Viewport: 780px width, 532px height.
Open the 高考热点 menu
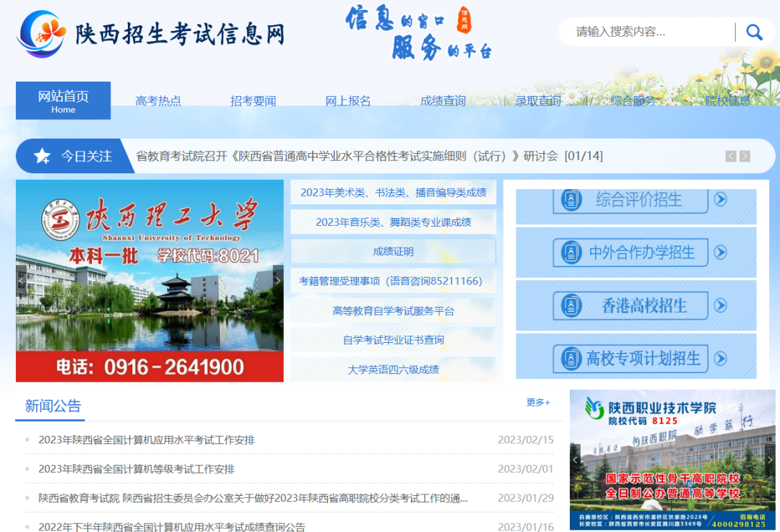[x=158, y=101]
